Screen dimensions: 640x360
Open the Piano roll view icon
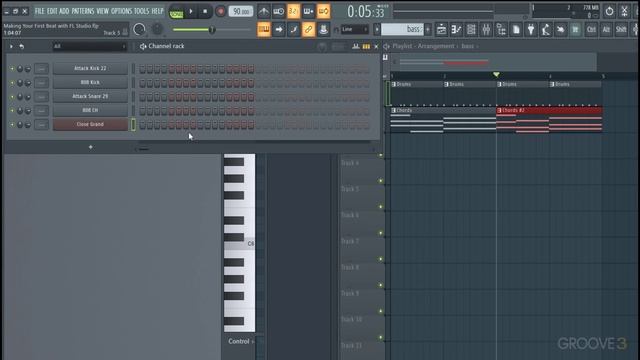coord(456,29)
